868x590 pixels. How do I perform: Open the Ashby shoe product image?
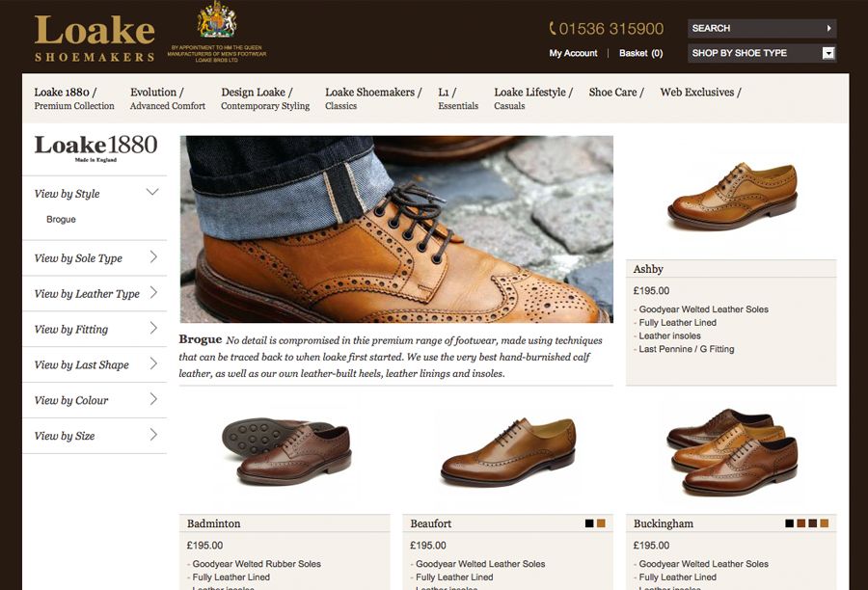[733, 196]
